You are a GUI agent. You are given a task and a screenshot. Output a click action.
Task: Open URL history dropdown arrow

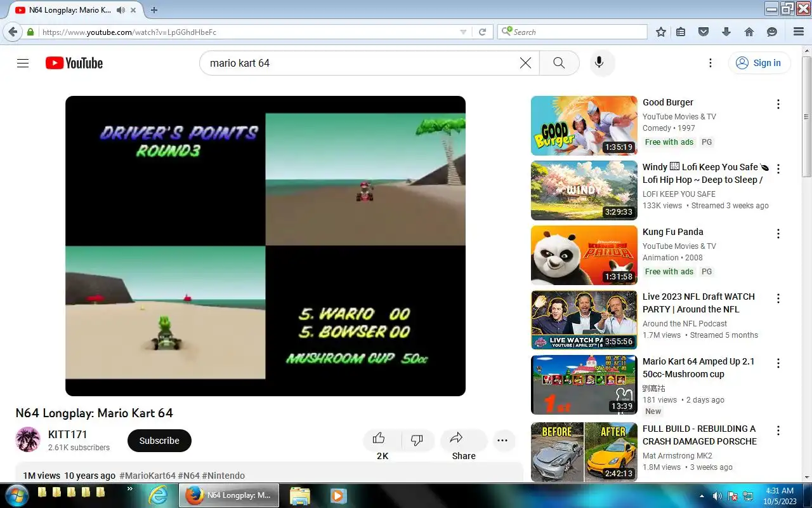point(463,32)
